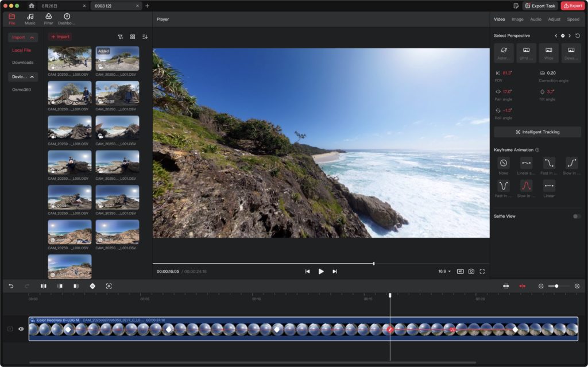Select the Asteroid perspective preset
This screenshot has width=588, height=367.
tap(504, 52)
